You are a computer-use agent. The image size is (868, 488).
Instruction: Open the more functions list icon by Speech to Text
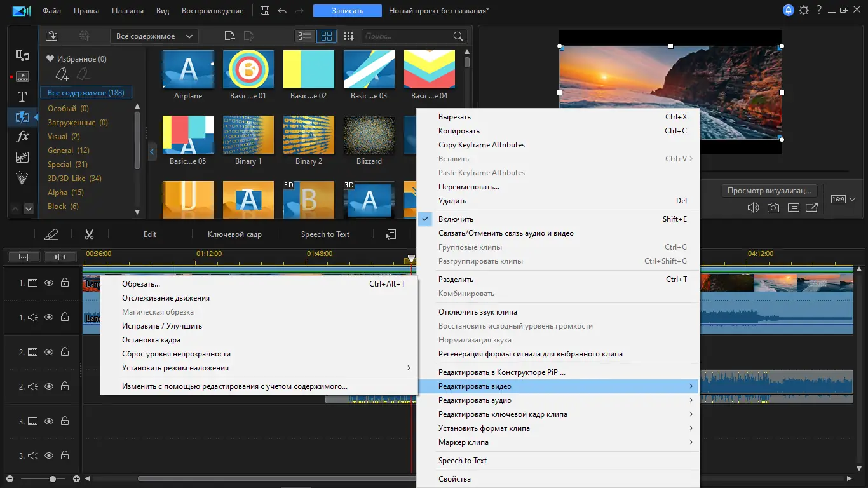pyautogui.click(x=391, y=234)
